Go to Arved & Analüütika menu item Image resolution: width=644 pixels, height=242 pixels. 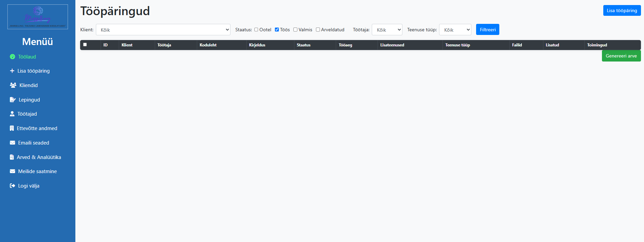click(x=39, y=157)
